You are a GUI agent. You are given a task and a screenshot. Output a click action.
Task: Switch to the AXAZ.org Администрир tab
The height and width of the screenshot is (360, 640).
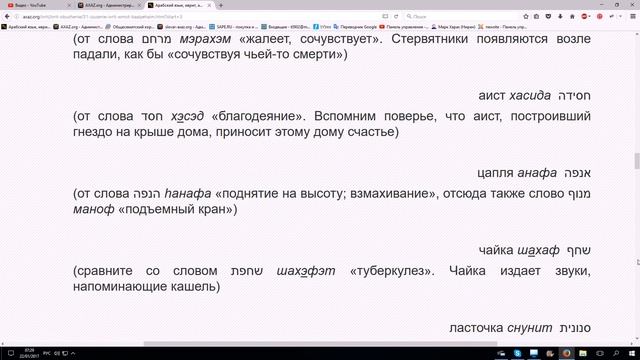click(108, 5)
